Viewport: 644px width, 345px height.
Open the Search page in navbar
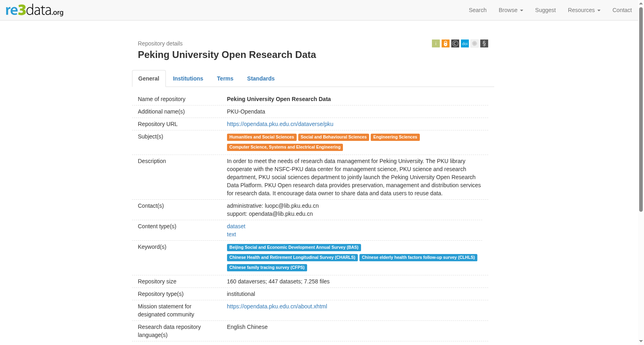tap(477, 10)
